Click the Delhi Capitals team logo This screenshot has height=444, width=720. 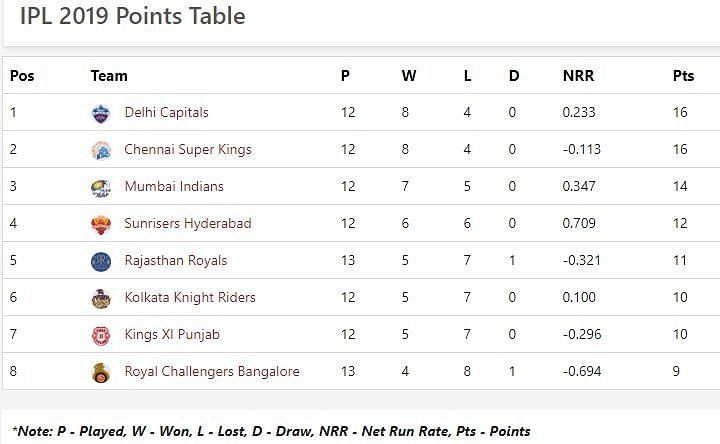coord(100,113)
